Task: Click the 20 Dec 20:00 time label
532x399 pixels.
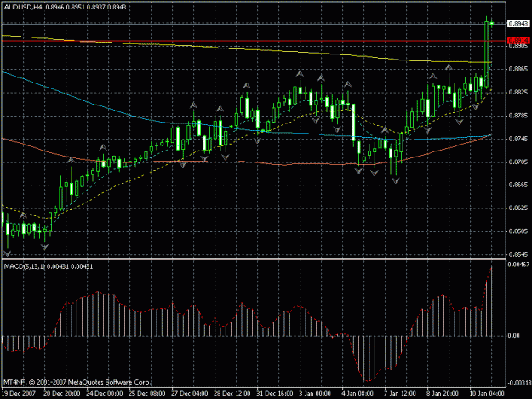Action: pyautogui.click(x=62, y=394)
